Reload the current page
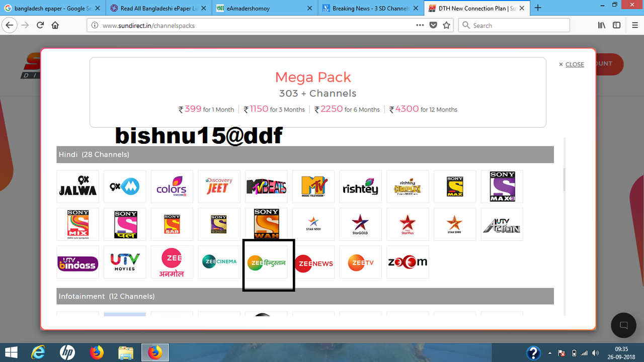The width and height of the screenshot is (644, 362). (40, 25)
